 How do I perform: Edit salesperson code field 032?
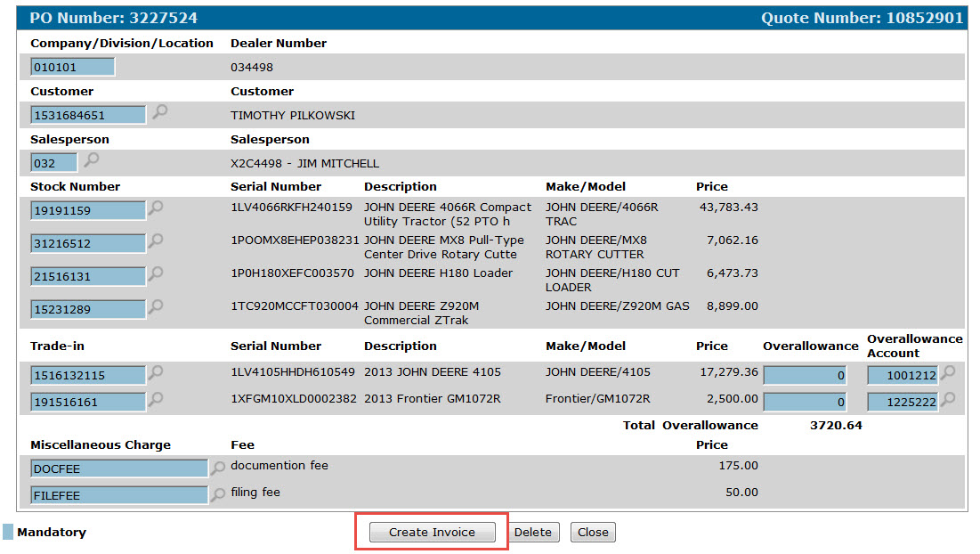pyautogui.click(x=53, y=163)
